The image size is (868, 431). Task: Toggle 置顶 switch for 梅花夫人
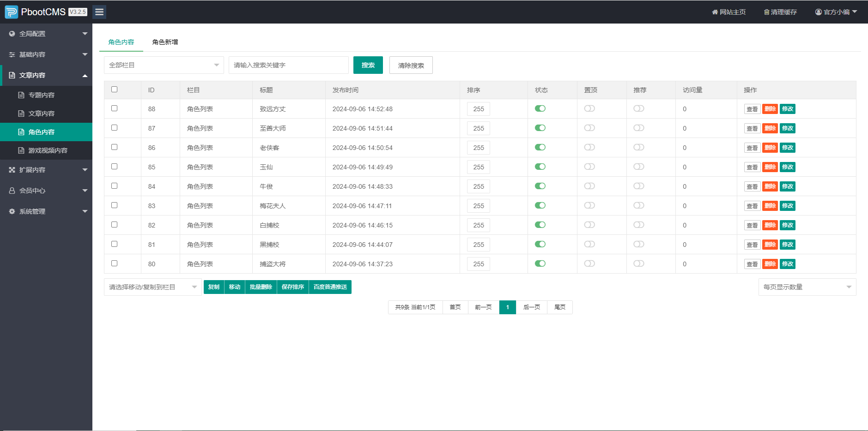coord(589,205)
